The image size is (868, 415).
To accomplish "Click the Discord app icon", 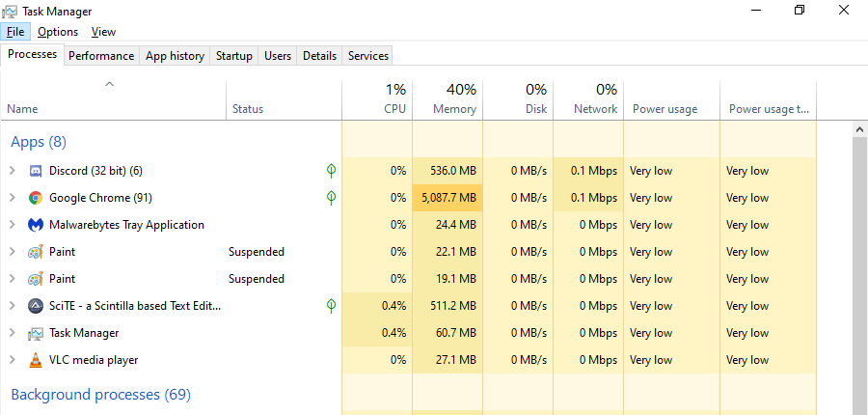I will (36, 171).
